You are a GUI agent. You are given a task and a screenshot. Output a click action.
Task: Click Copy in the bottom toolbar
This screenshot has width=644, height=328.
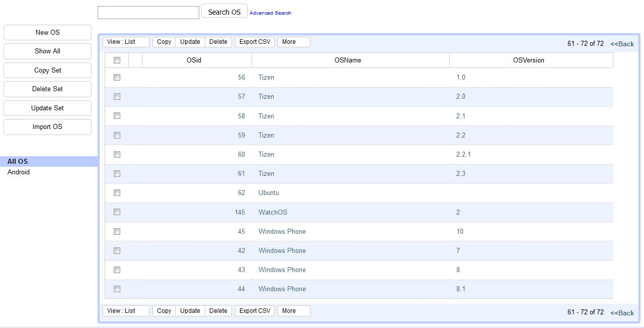pyautogui.click(x=164, y=311)
